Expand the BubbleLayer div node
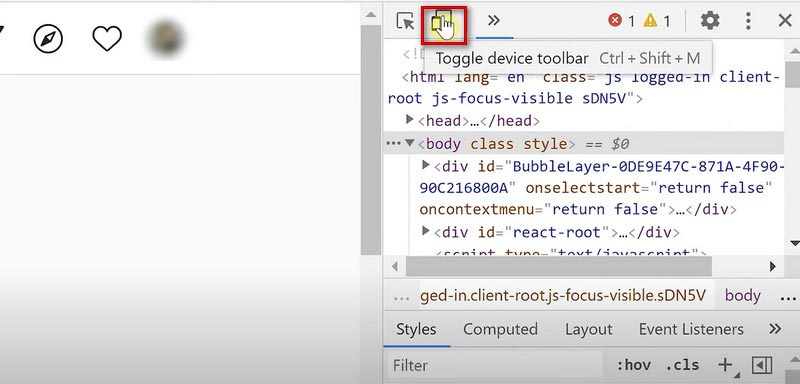The height and width of the screenshot is (384, 800). pyautogui.click(x=426, y=165)
